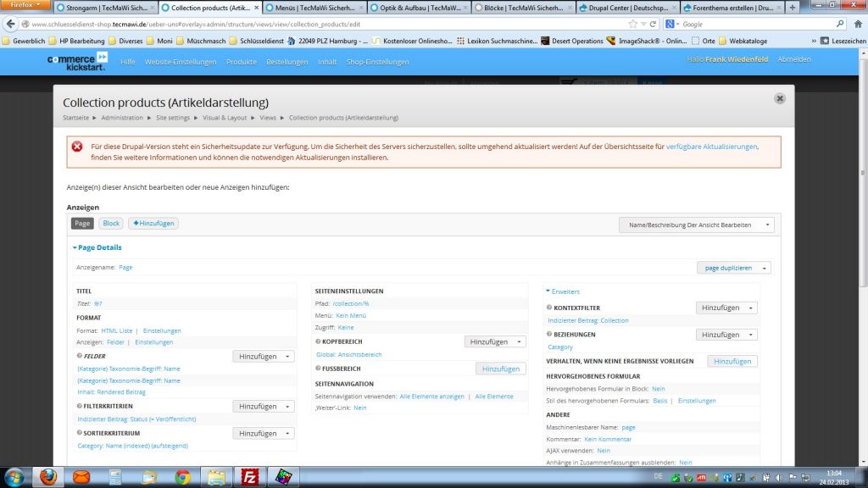Click the Commerce Kickstart logo
This screenshot has width=868, height=488.
(x=77, y=61)
